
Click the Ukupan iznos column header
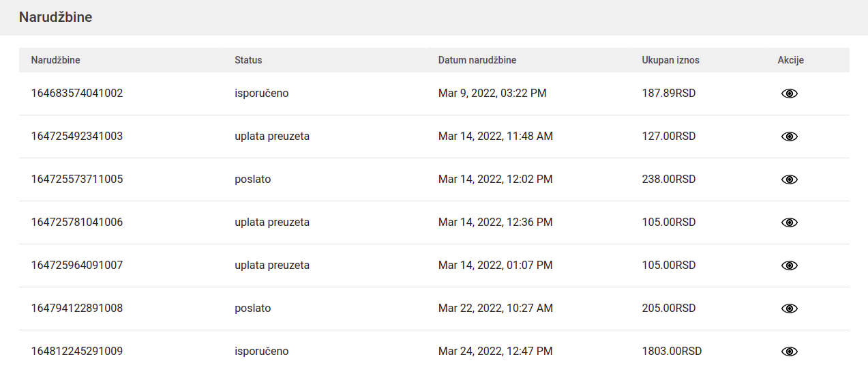(x=670, y=60)
